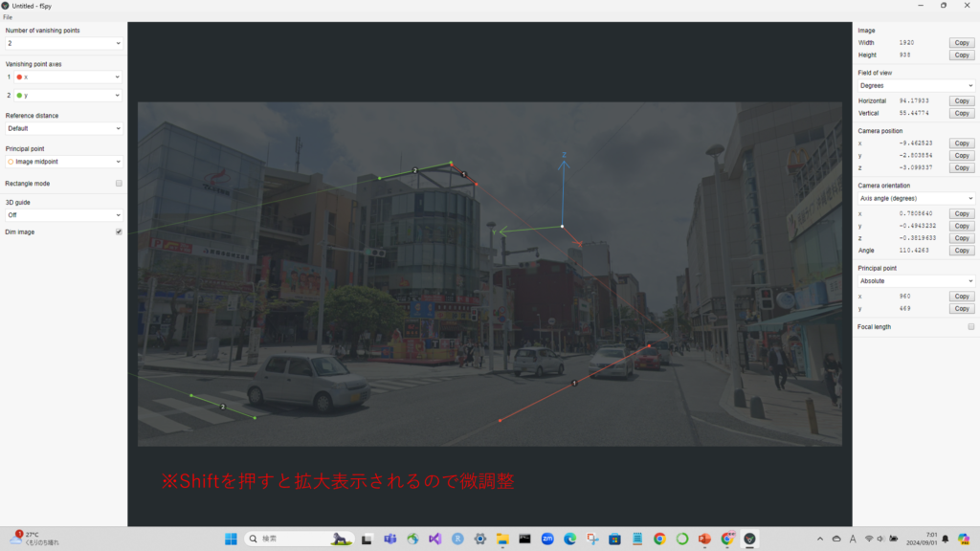
Task: Open Microsoft Teams from the taskbar
Action: [390, 539]
